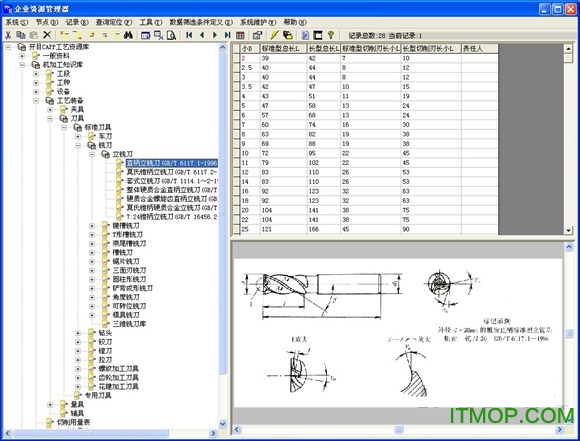Image resolution: width=580 pixels, height=441 pixels.
Task: Click the red table grid toolbar icon
Action: (240, 35)
